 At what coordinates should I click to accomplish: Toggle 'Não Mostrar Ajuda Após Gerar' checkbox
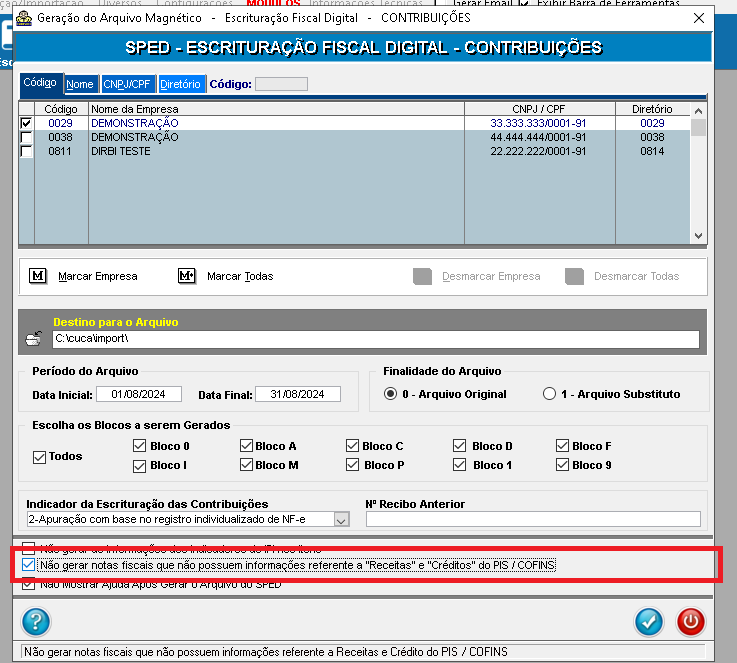[29, 584]
